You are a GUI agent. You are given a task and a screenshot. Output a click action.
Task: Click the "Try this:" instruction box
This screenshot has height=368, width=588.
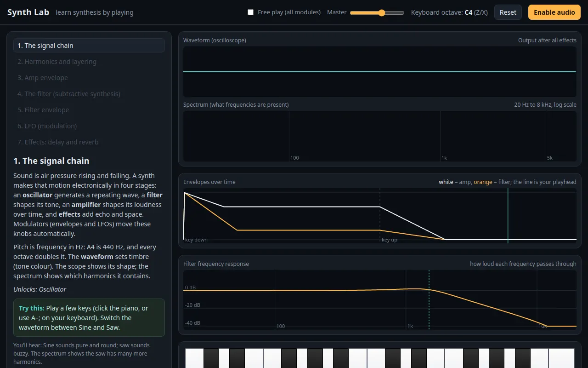coord(89,318)
